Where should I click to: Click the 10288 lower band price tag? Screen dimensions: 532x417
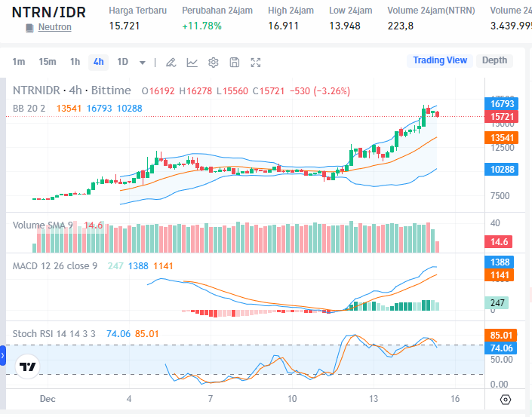coord(501,169)
